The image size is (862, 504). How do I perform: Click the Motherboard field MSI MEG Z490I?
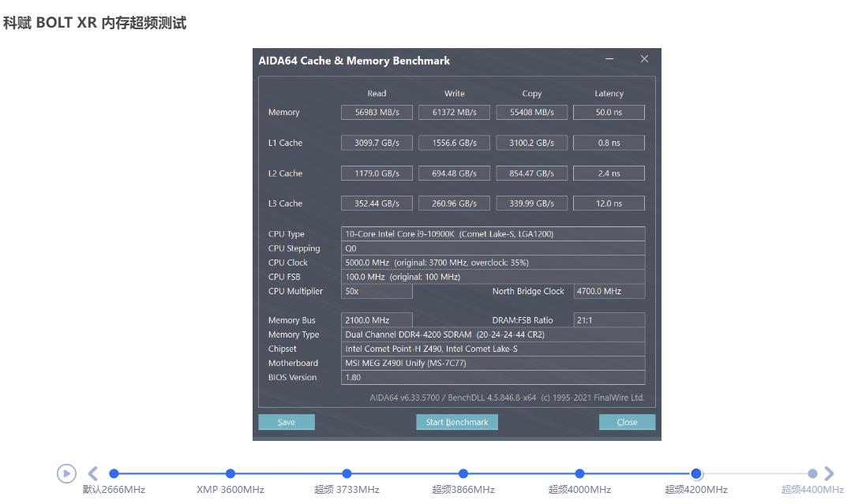click(x=493, y=363)
